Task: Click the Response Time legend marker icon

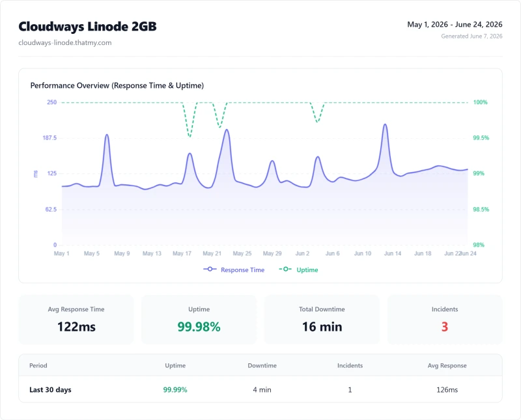Action: click(210, 269)
